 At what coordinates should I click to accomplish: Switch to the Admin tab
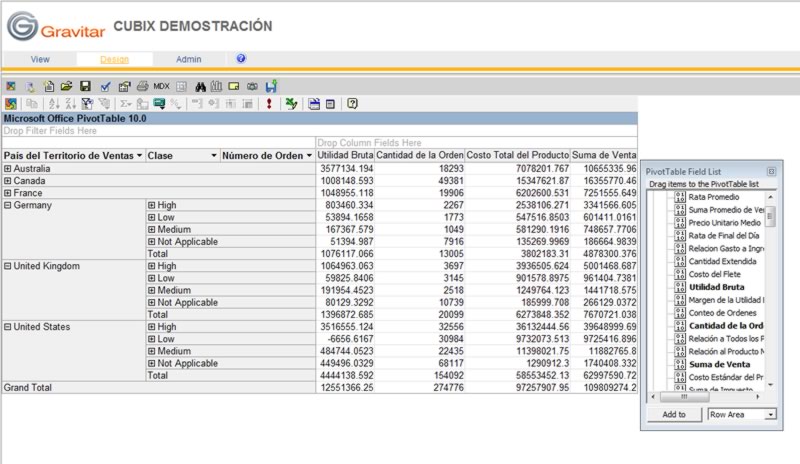[189, 59]
